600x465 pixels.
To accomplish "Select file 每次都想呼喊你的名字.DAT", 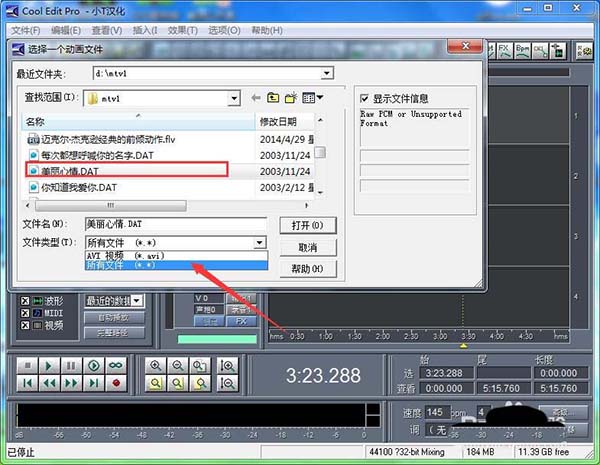I will point(91,155).
